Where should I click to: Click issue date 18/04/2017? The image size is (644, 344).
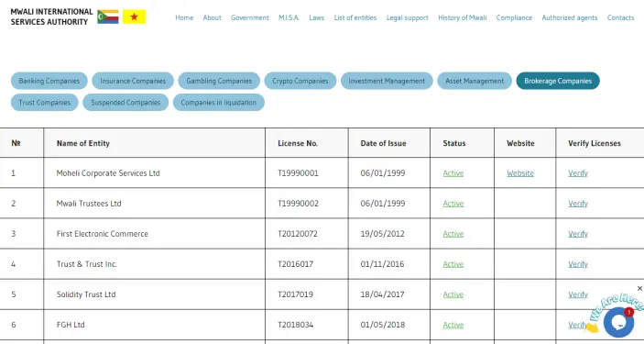pyautogui.click(x=382, y=294)
